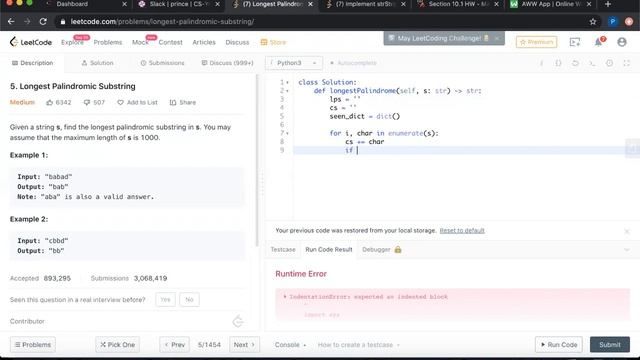Dismiss the restored code notice
Viewport: 640px width, 360px height.
627,231
